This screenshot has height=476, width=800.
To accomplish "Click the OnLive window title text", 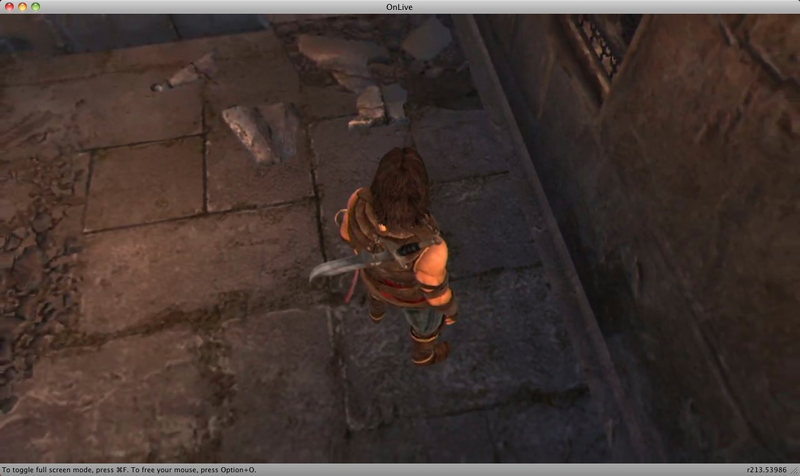I will 399,7.
